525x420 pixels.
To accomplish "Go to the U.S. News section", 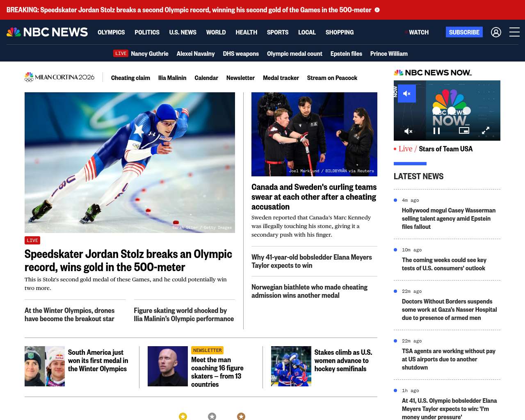I will click(x=183, y=32).
